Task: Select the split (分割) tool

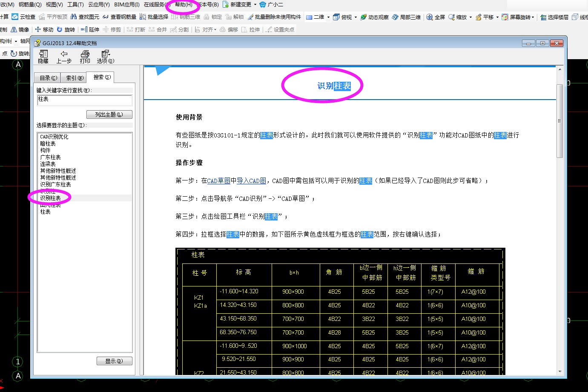Action: coord(179,29)
